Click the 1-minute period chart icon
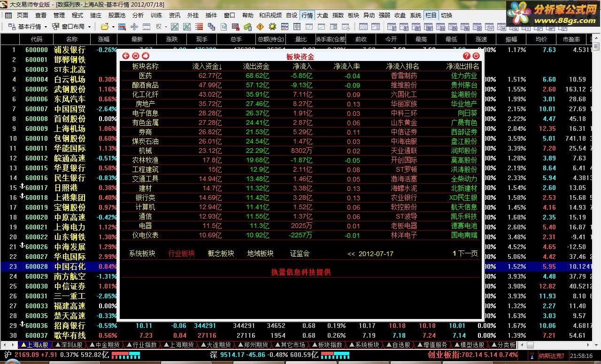 (x=392, y=27)
